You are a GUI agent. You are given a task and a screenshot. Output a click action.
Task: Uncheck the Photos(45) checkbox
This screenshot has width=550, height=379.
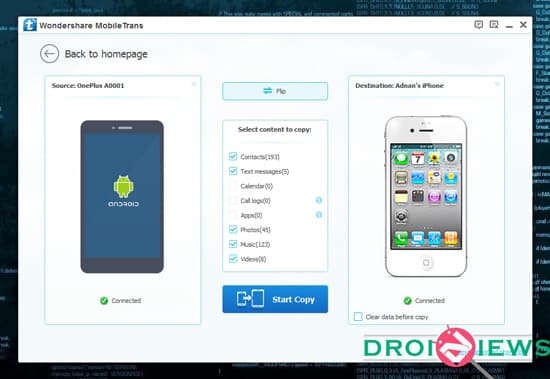click(233, 230)
